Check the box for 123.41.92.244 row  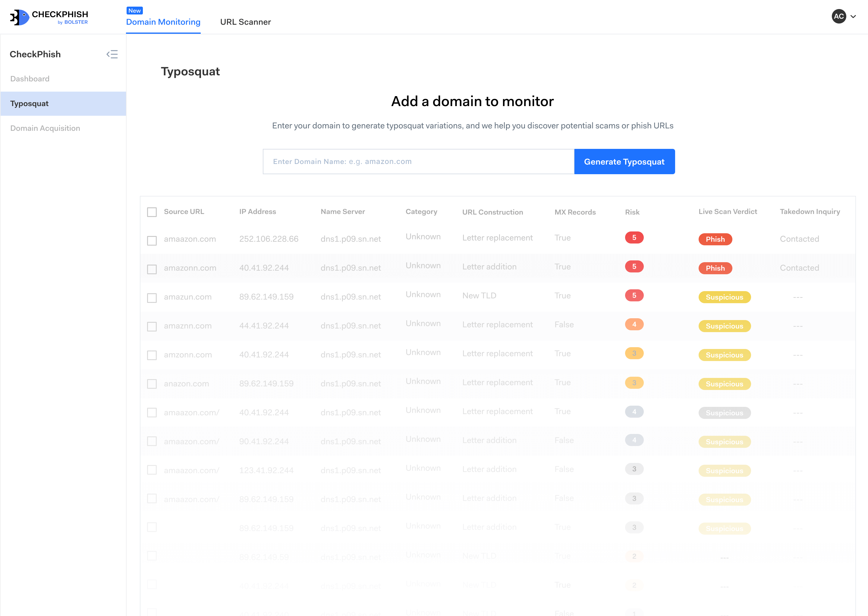(152, 470)
